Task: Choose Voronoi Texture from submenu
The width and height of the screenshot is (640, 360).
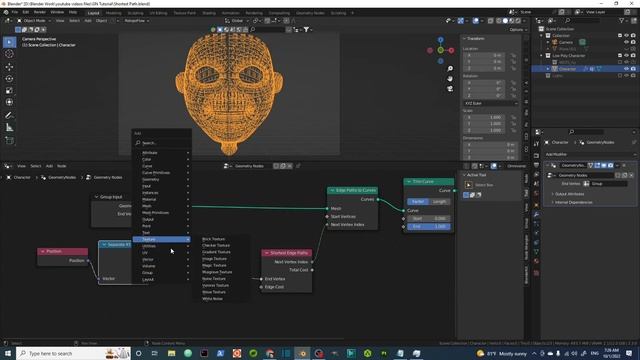Action: [x=216, y=285]
